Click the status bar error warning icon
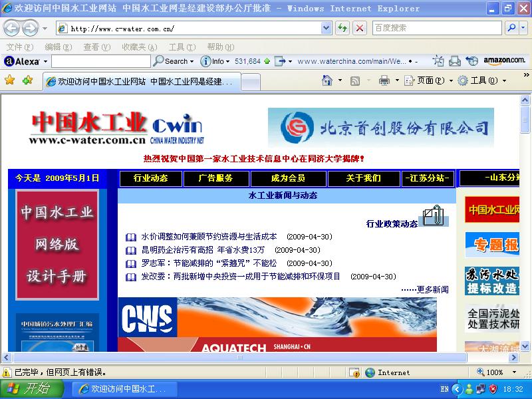 (x=7, y=372)
